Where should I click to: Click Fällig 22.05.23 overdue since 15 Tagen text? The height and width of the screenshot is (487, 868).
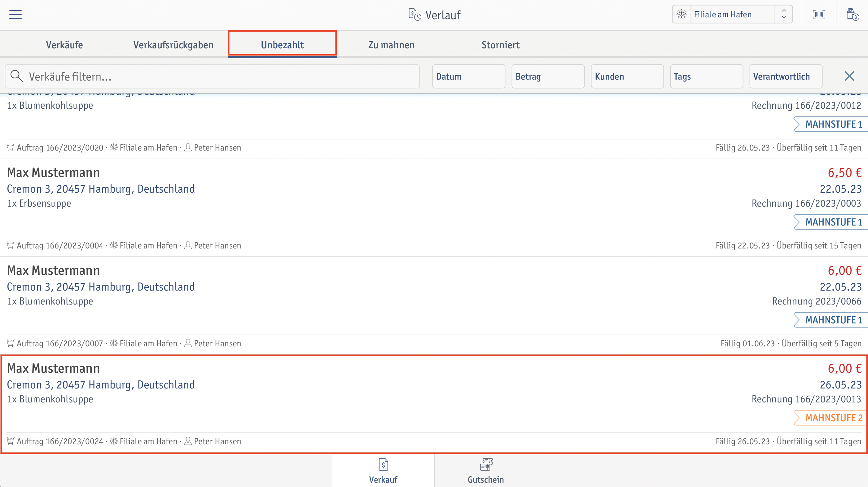(x=788, y=245)
